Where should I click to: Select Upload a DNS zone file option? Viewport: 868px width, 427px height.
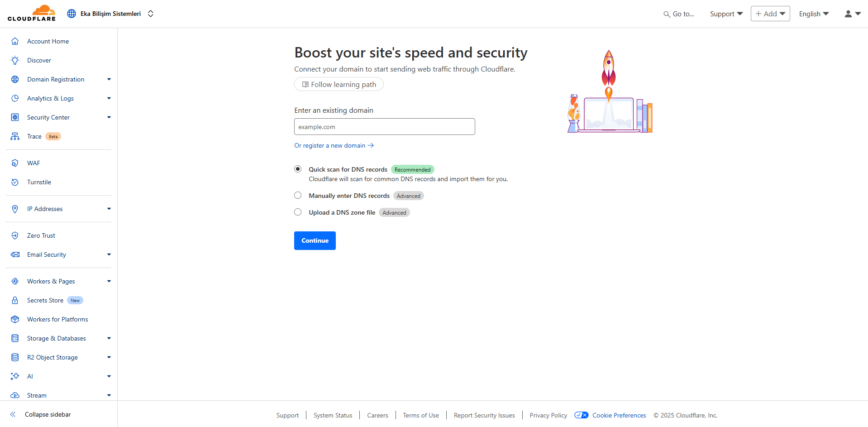298,212
